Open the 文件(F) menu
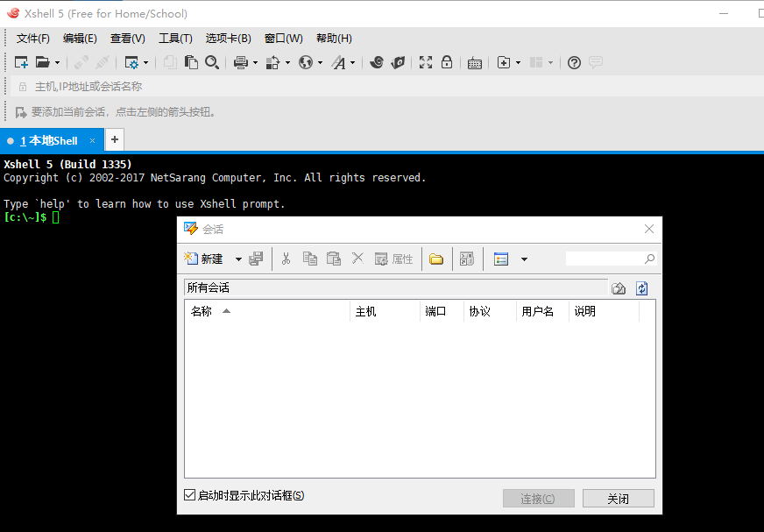This screenshot has width=764, height=532. [33, 39]
